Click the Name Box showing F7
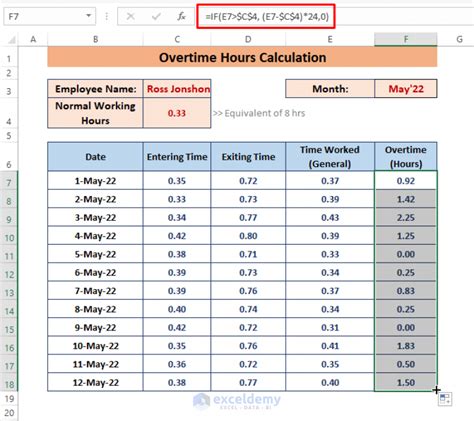The width and height of the screenshot is (474, 421). tap(49, 16)
